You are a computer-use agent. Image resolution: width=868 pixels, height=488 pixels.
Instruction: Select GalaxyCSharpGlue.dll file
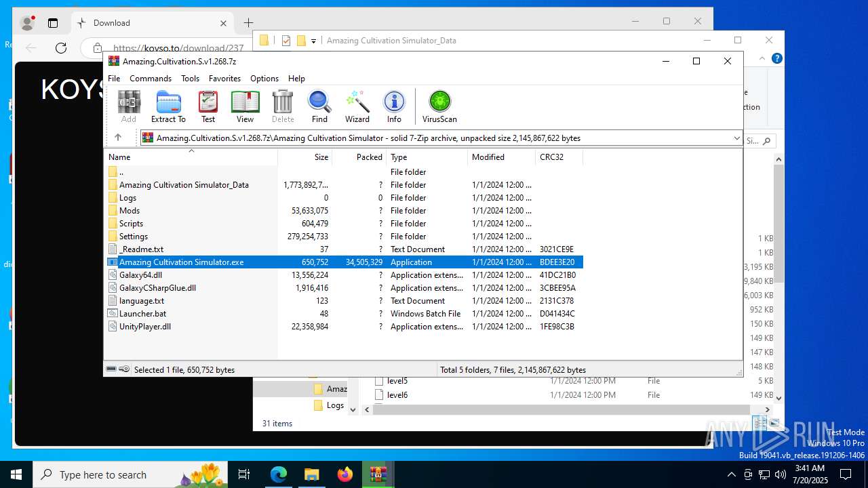click(x=344, y=288)
